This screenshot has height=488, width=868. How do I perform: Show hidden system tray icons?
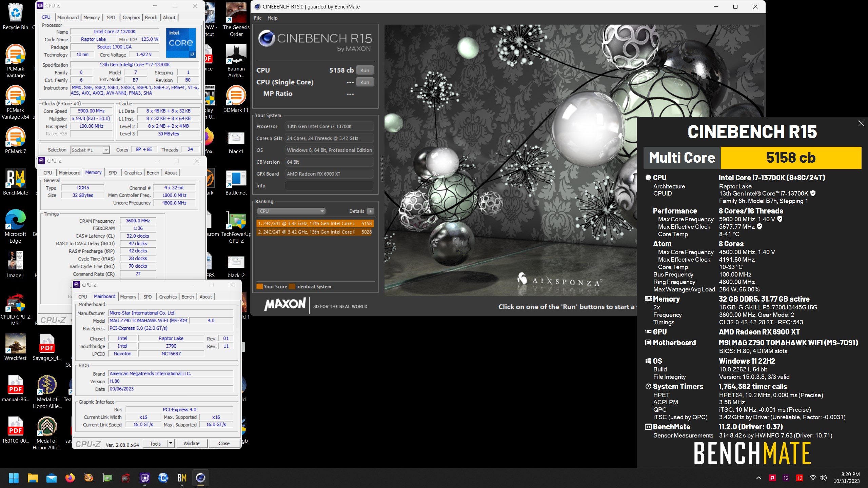(x=759, y=478)
